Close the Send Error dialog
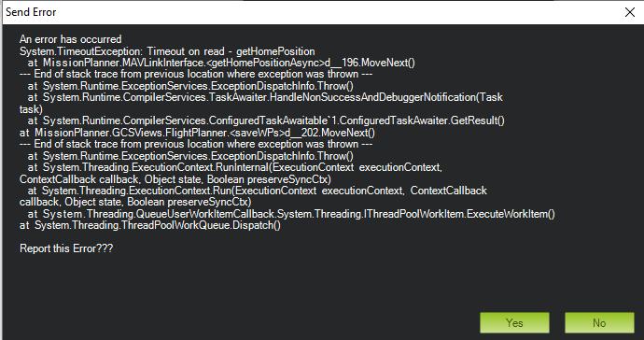Screen dimensions: 644x340 pyautogui.click(x=630, y=12)
